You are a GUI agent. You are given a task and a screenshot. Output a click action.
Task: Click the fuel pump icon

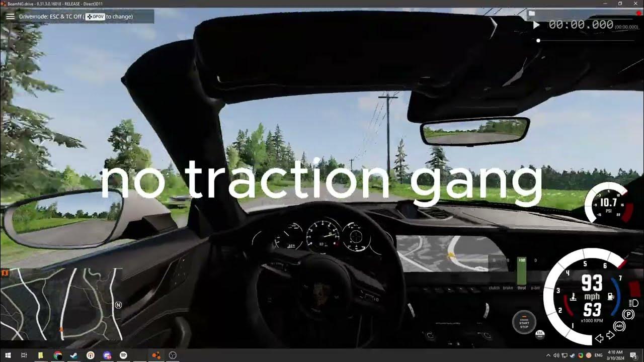point(612,297)
